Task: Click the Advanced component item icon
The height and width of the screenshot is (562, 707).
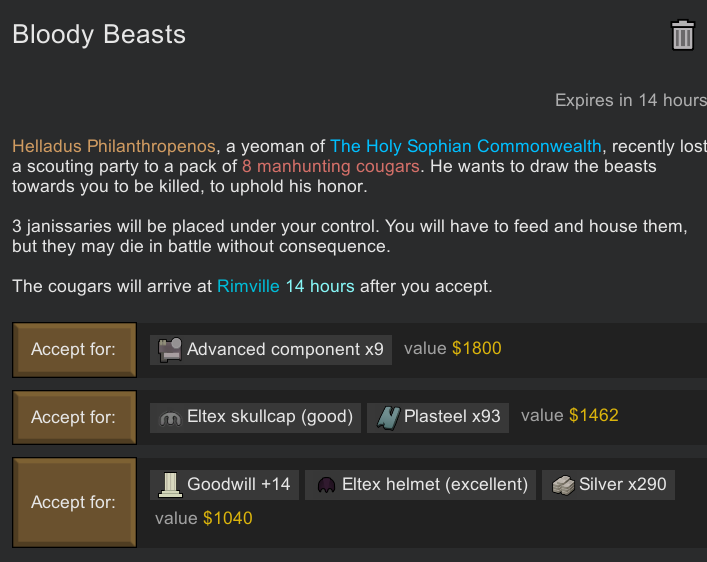Action: [x=169, y=349]
